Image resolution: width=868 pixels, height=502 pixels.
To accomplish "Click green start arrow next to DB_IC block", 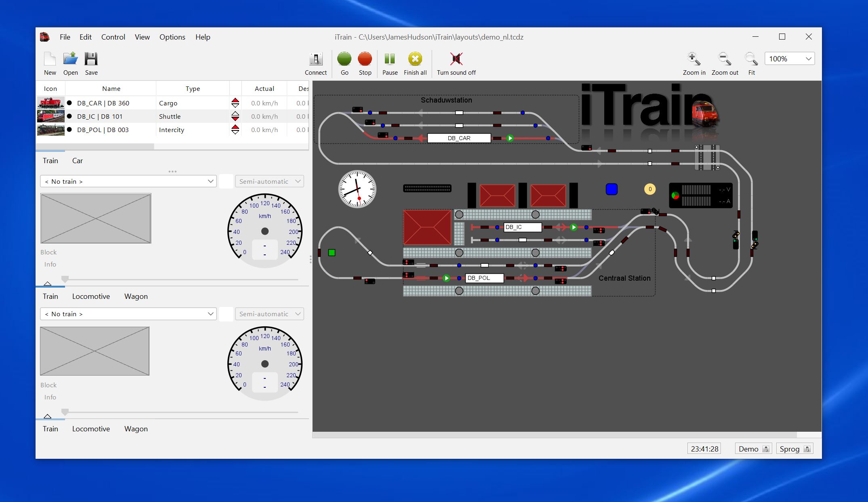I will (x=574, y=227).
